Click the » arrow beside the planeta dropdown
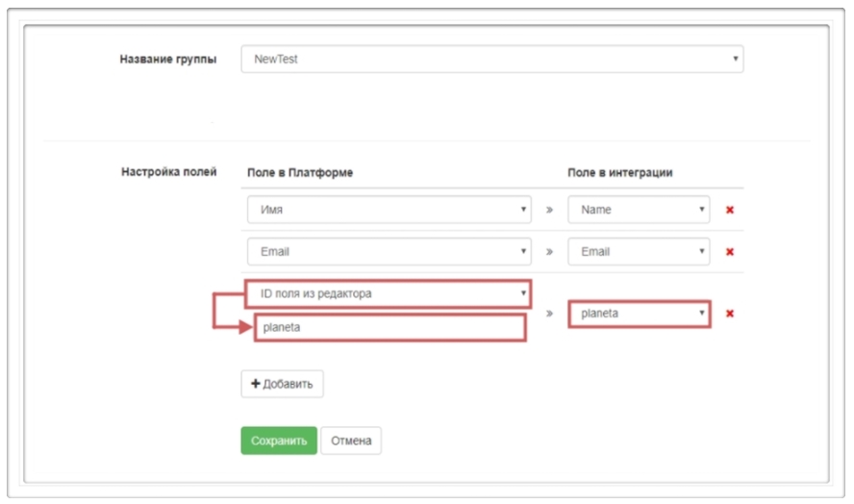 [x=549, y=314]
